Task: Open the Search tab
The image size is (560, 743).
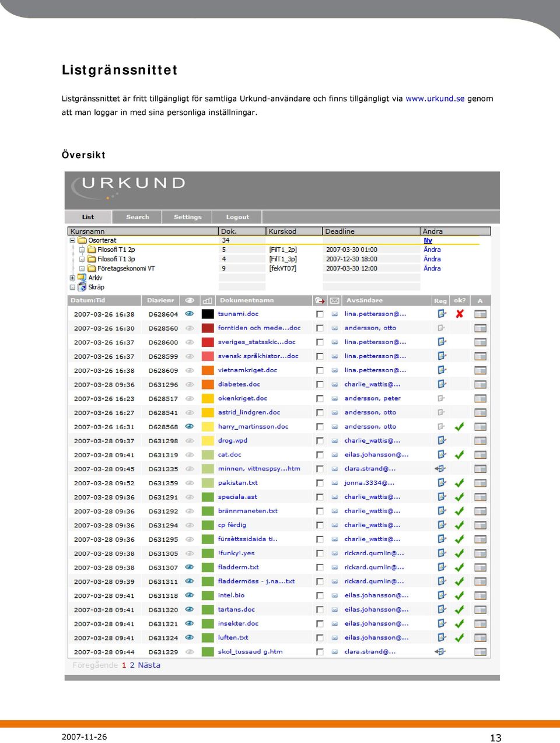Action: [138, 217]
